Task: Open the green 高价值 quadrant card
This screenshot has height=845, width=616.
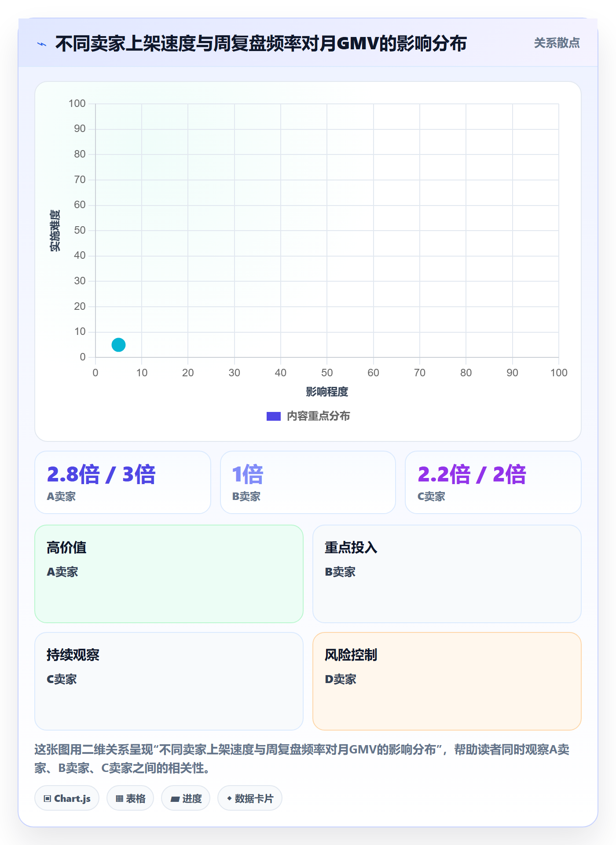Action: [x=169, y=573]
